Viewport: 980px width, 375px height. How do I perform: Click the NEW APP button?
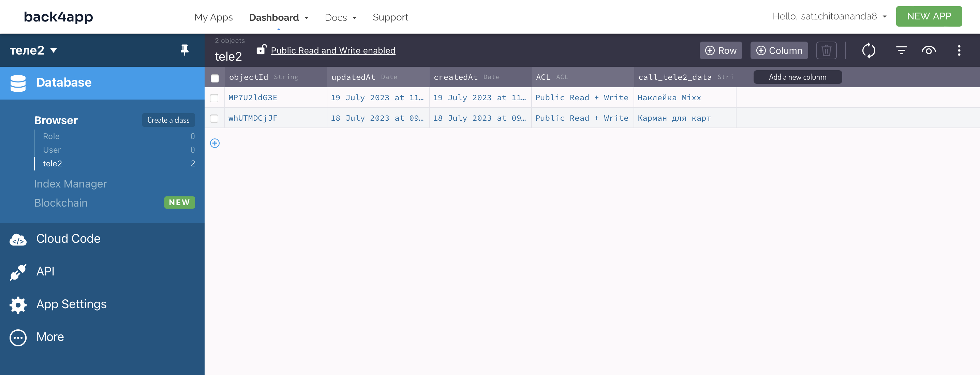(x=929, y=16)
